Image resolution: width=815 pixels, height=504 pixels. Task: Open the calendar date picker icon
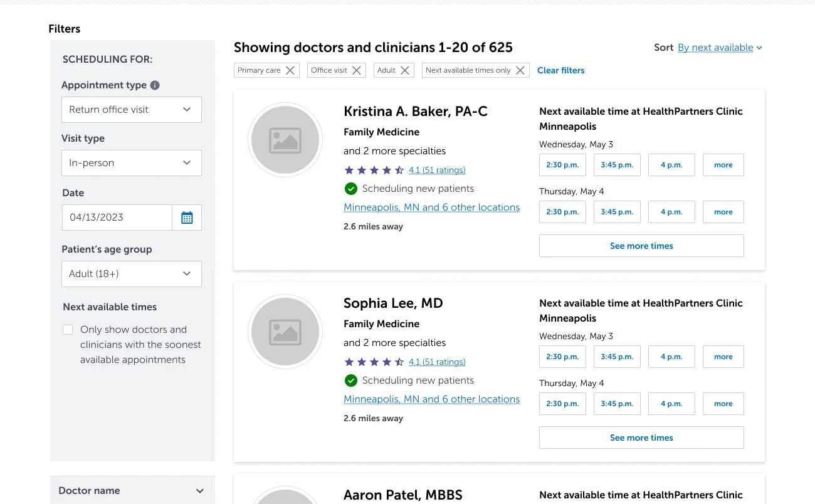point(187,218)
